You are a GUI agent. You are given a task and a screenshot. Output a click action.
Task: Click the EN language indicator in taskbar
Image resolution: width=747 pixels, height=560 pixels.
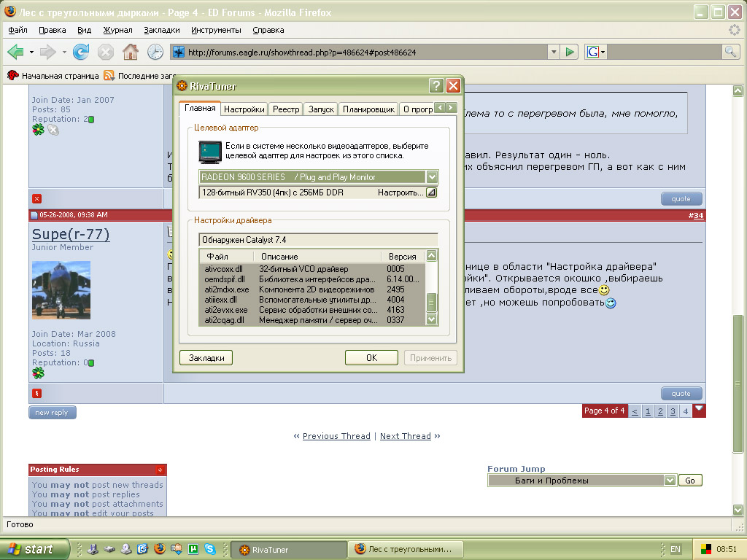(x=676, y=549)
